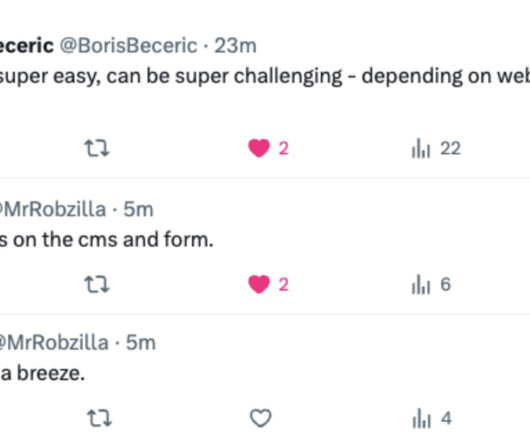Like the 'a breeze' reply with the empty heart

(260, 418)
